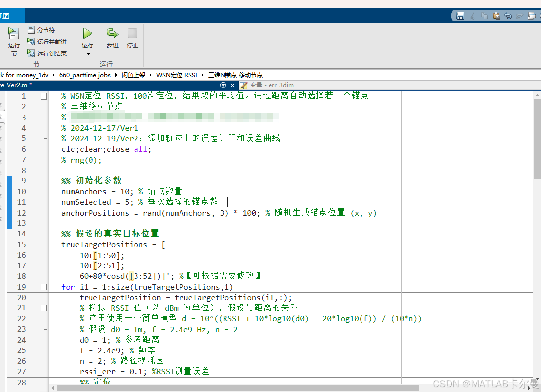This screenshot has width=541, height=392.
Task: Click the '10+[2:51];' code line
Action: coord(102,266)
